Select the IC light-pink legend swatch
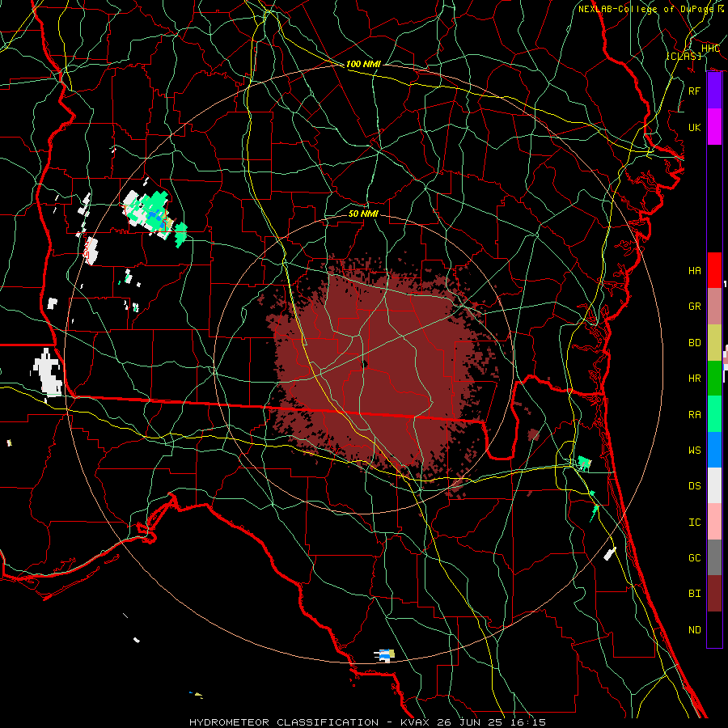The height and width of the screenshot is (728, 728). tap(714, 522)
